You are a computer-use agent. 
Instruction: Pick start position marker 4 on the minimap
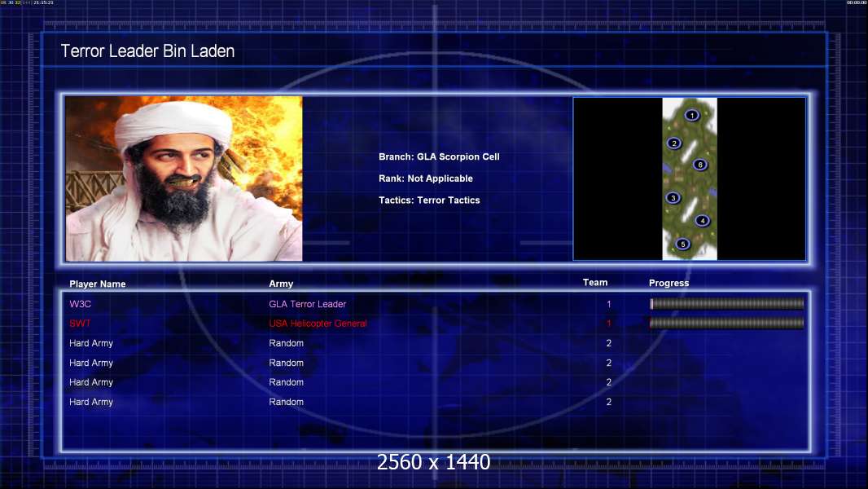[x=702, y=221]
